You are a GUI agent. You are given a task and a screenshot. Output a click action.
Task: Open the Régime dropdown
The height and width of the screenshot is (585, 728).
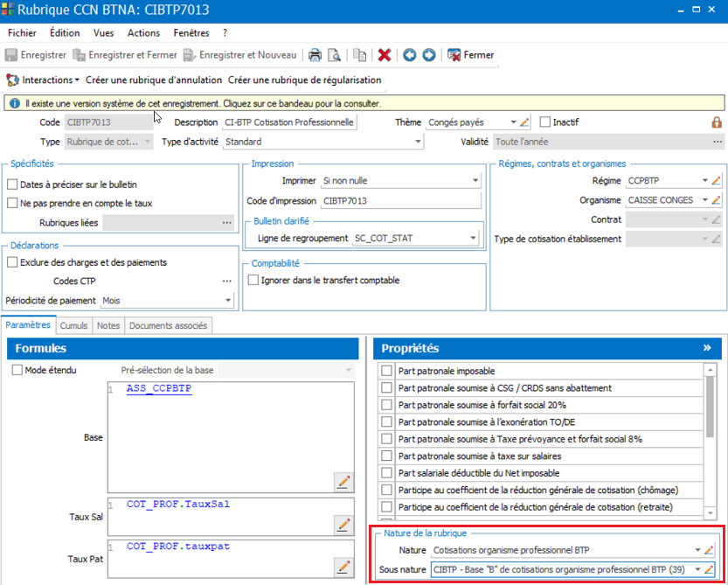tap(704, 181)
